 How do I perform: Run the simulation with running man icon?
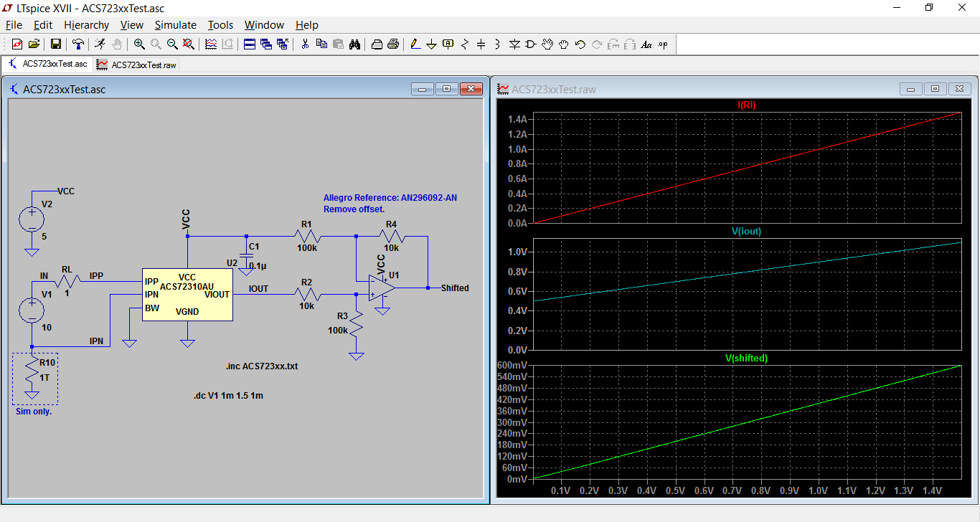point(100,44)
